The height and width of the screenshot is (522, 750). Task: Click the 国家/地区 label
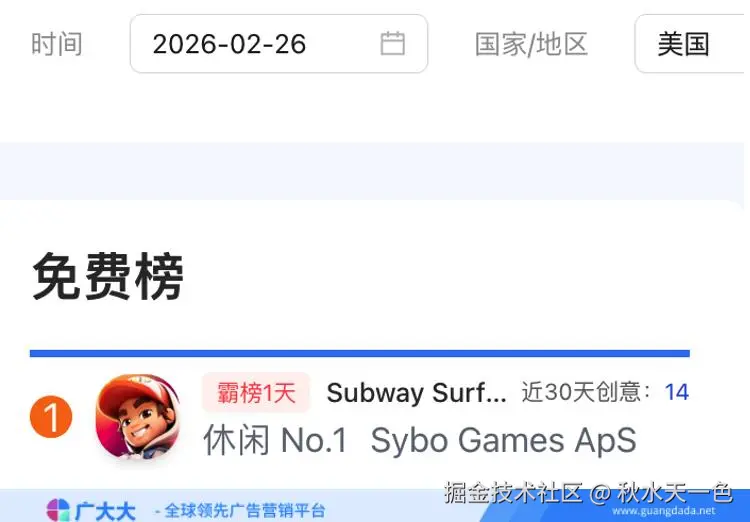point(531,44)
